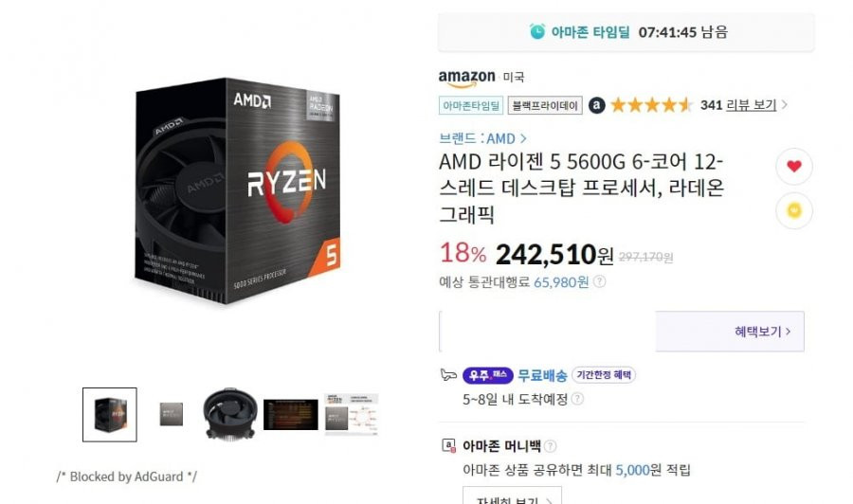Select the CPU chip thumbnail
This screenshot has width=853, height=504.
pos(172,415)
